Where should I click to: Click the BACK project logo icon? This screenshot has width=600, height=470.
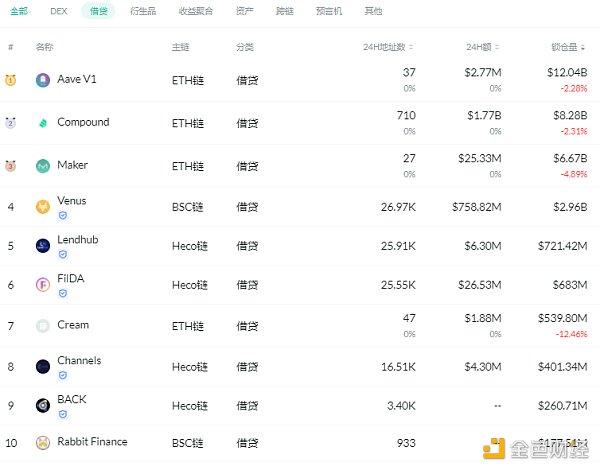pos(43,405)
